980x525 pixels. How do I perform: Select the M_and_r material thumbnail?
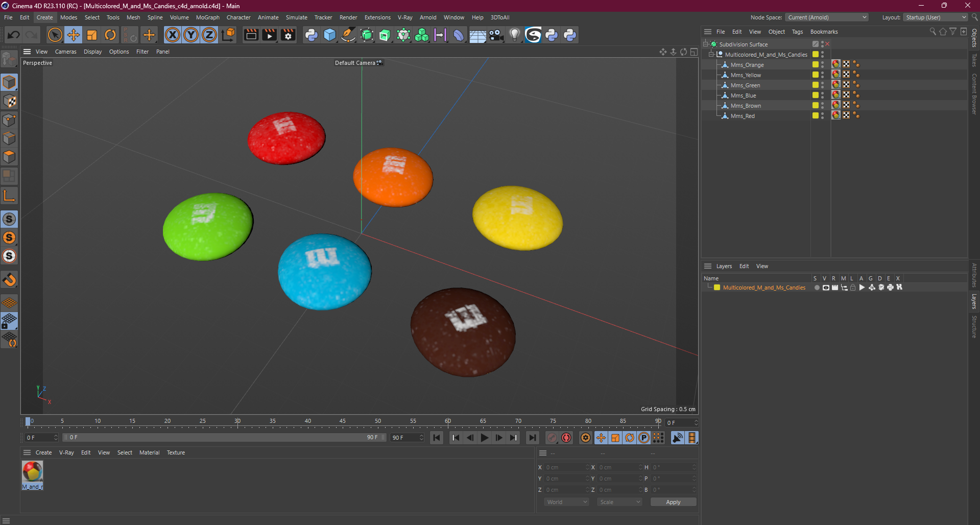(33, 475)
